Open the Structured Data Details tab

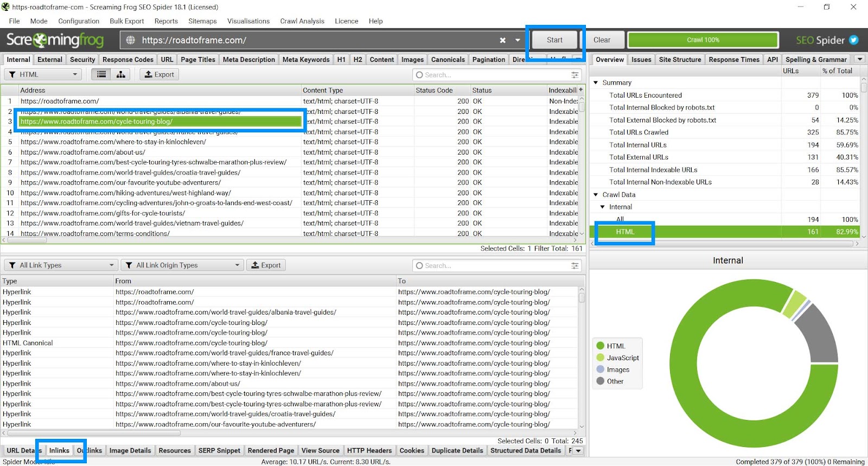coord(526,450)
